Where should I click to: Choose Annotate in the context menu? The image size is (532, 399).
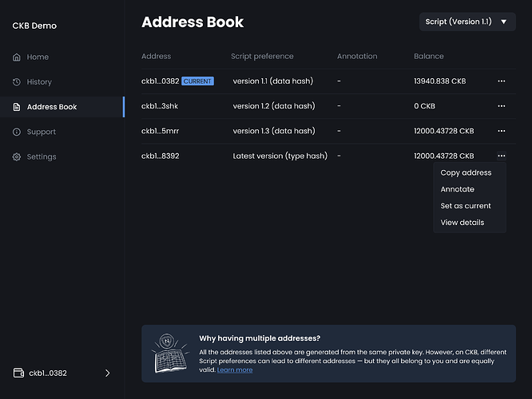tap(457, 189)
